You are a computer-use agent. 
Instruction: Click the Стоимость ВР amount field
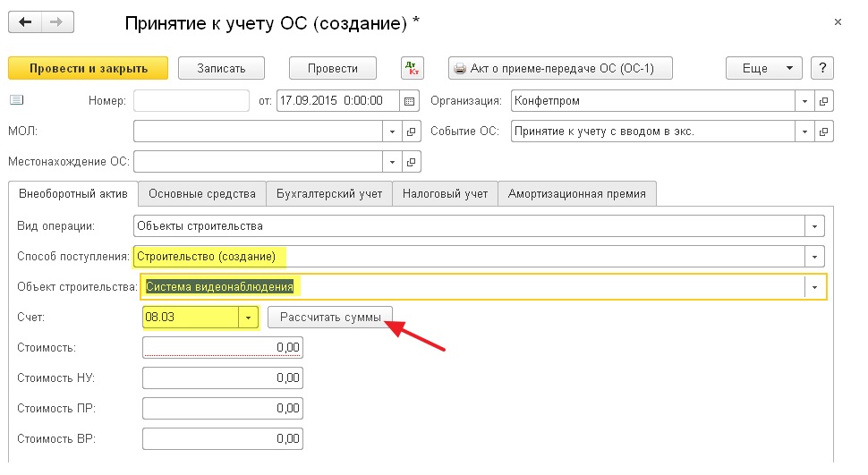click(223, 439)
